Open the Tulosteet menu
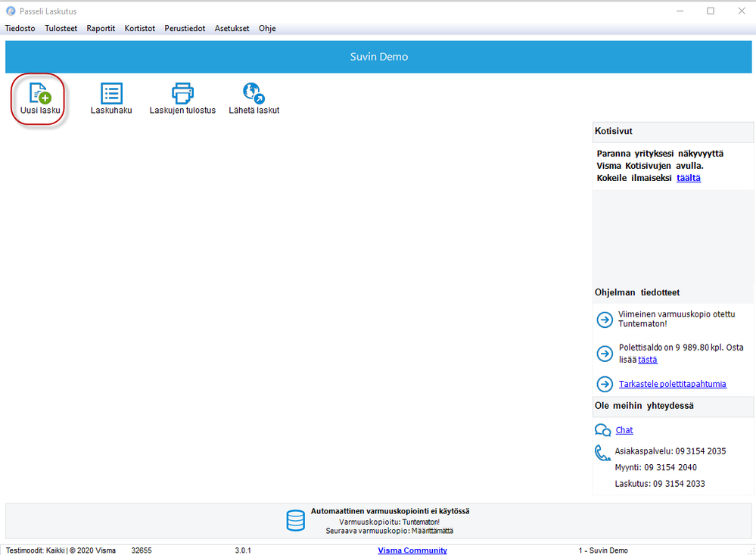Screen dimensions: 756x555 tap(61, 29)
